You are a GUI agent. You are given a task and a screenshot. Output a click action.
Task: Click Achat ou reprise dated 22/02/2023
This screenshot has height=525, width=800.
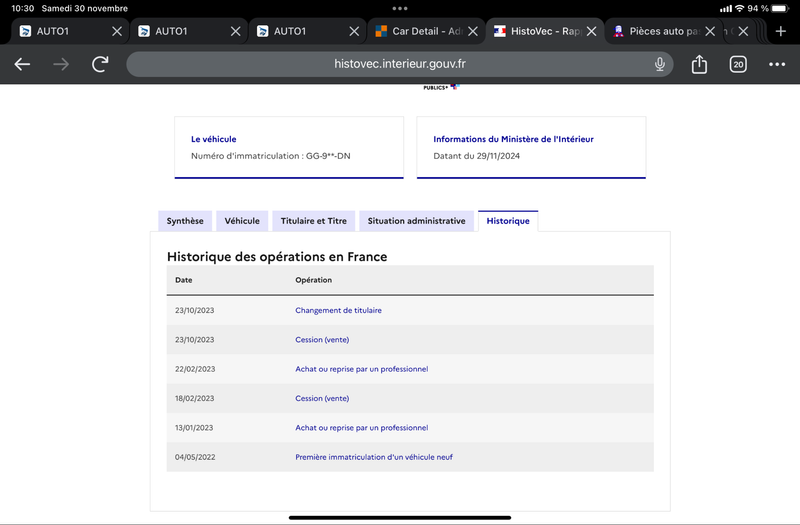[x=361, y=369]
